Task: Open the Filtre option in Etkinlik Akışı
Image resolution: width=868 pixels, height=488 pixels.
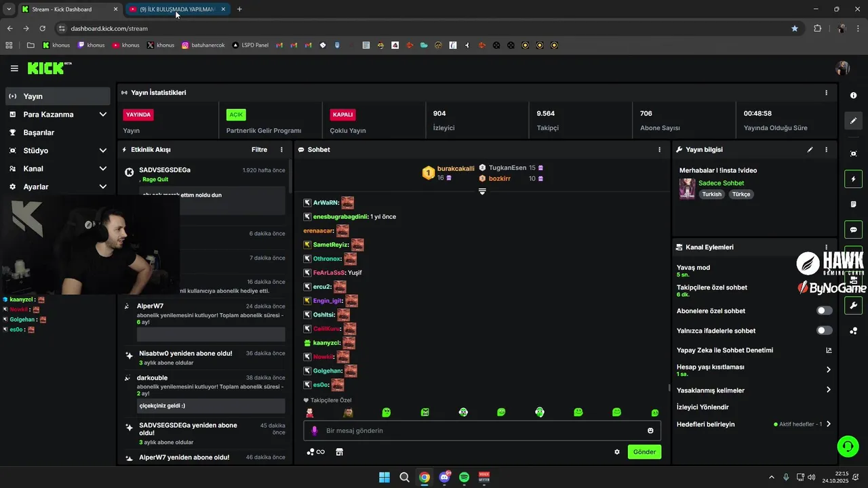Action: click(259, 150)
